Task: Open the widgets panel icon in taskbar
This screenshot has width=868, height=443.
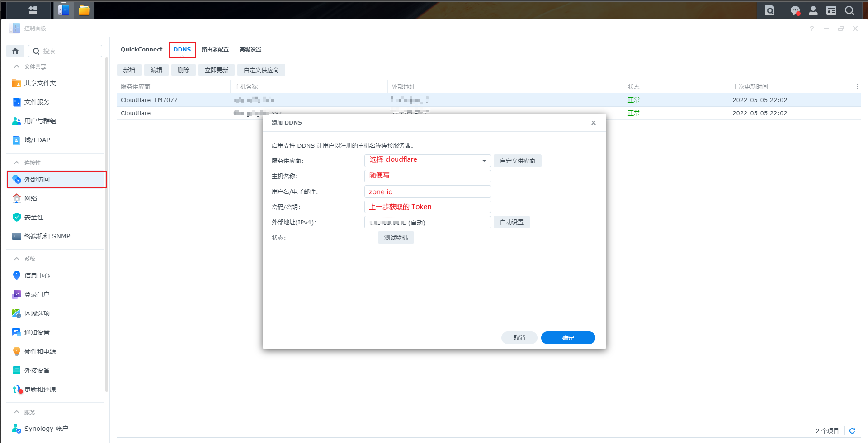Action: pyautogui.click(x=831, y=10)
